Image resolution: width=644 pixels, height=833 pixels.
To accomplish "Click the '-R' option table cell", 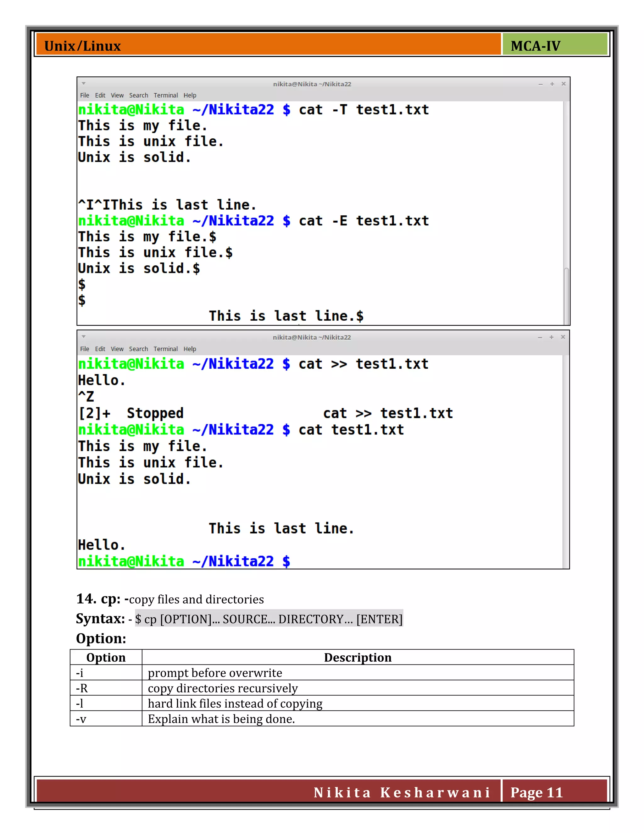I will [106, 688].
